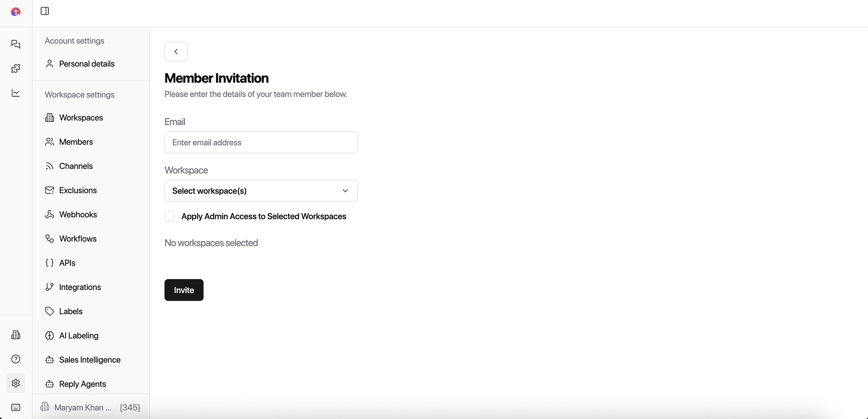Viewport: 868px width, 419px height.
Task: Open the Members section
Action: [x=76, y=142]
